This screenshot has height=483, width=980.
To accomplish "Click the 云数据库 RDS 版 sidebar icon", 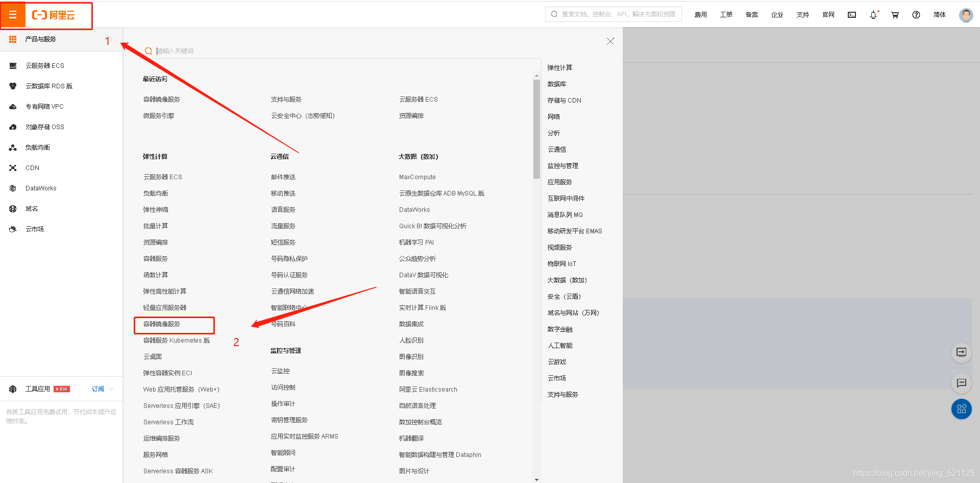I will [x=13, y=86].
